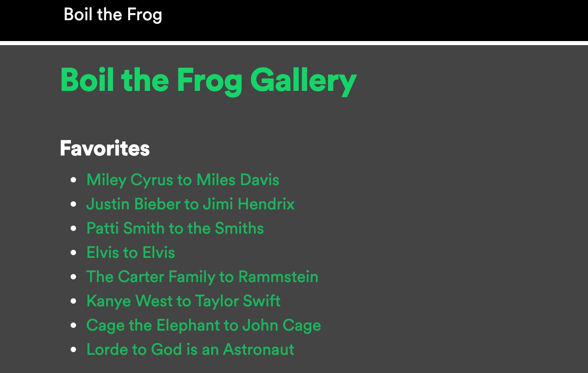Click the bullet beside Kanye West entry
The image size is (588, 373).
74,301
